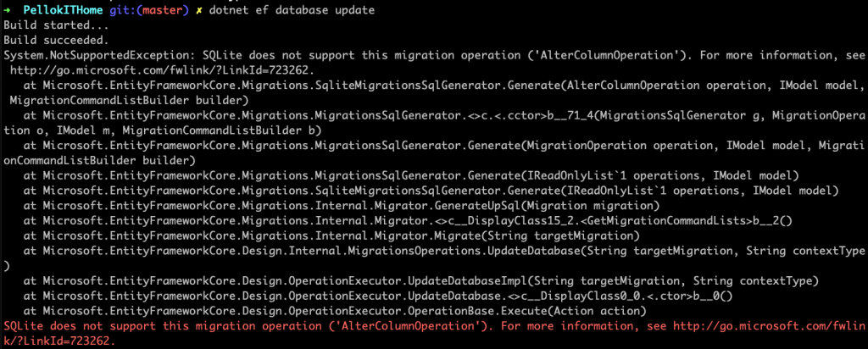
Task: Click the MigrationsSqlGenerator.Generate(IReadOnlyList`1 operations line
Action: coord(411,176)
